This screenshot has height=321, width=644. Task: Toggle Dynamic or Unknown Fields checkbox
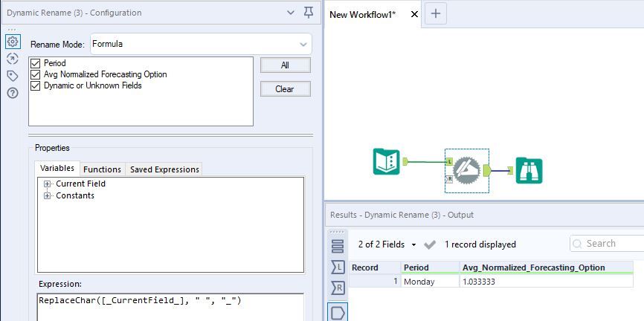[x=36, y=85]
